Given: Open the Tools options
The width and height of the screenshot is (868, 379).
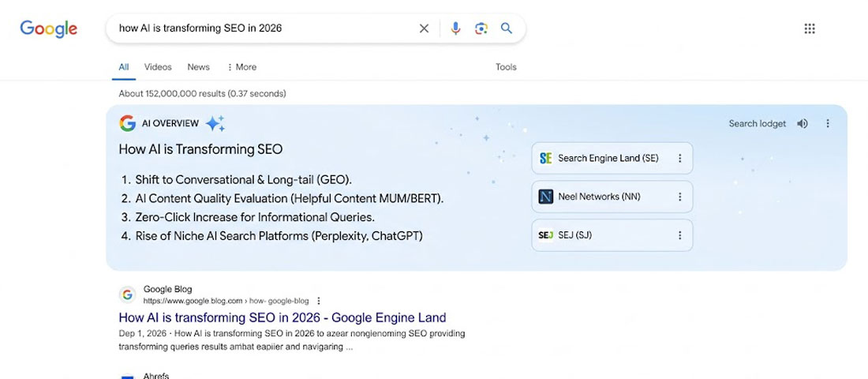Looking at the screenshot, I should pyautogui.click(x=506, y=67).
